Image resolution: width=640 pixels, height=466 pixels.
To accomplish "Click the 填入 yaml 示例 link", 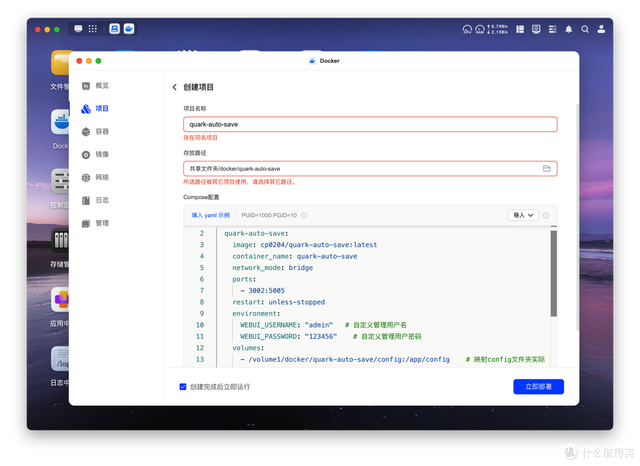I will 210,215.
